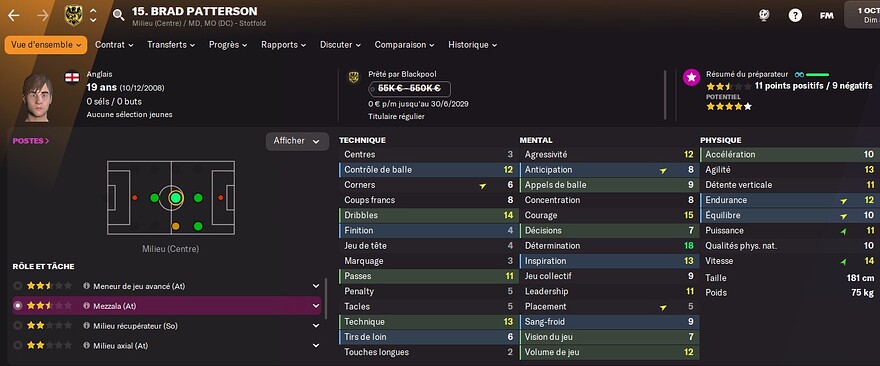Open the help question mark icon
Viewport: 880px width, 366px height.
[x=795, y=16]
